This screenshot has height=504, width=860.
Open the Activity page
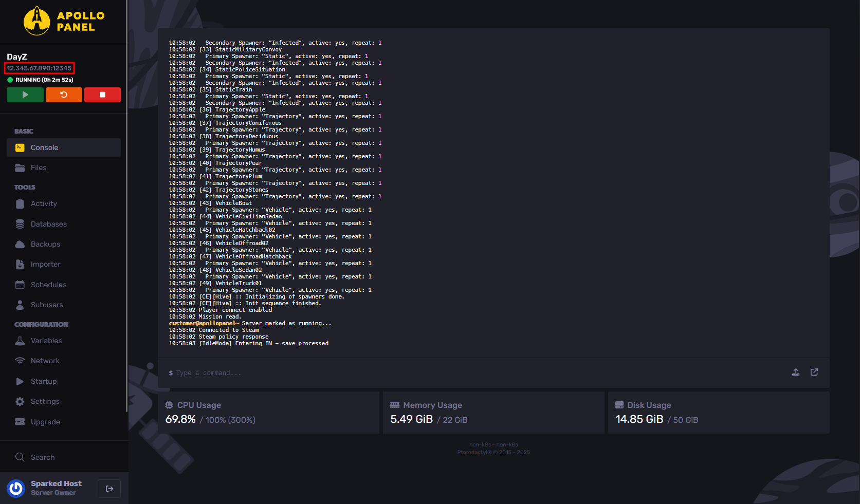pos(64,203)
